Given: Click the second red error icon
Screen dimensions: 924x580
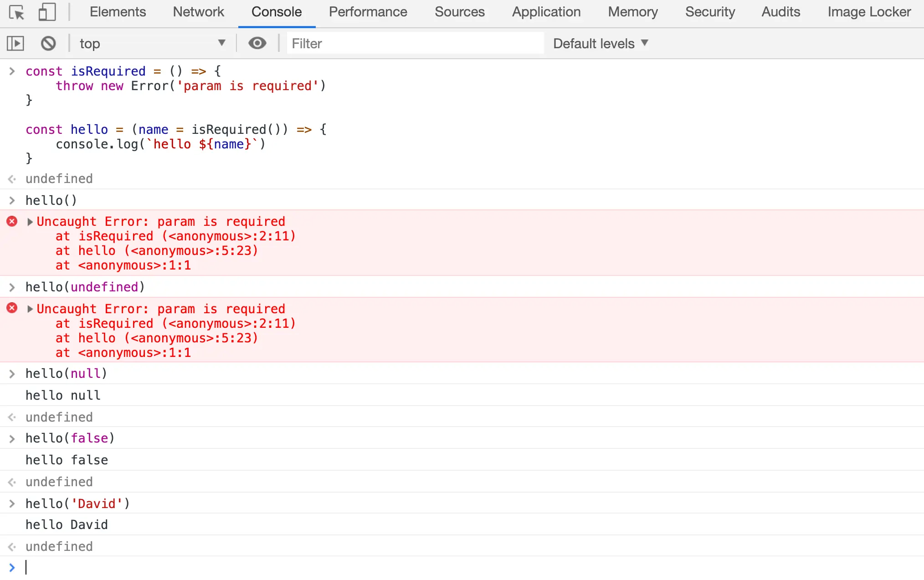Looking at the screenshot, I should (x=12, y=308).
